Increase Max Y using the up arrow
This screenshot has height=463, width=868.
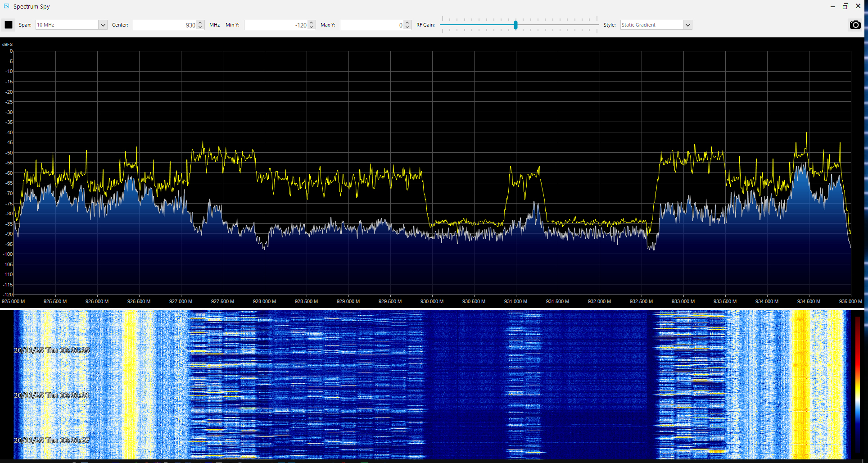[x=407, y=23]
